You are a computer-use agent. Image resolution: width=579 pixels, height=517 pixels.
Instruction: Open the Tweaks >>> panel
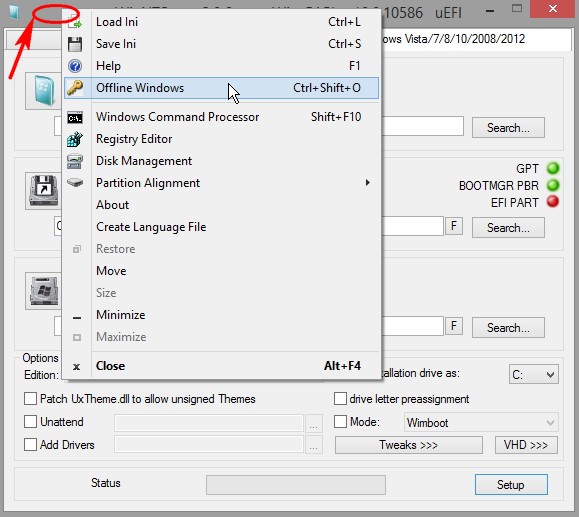409,445
